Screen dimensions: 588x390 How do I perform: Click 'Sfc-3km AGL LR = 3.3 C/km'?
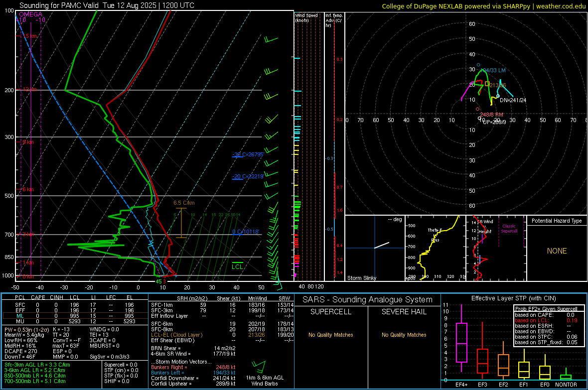click(x=37, y=365)
